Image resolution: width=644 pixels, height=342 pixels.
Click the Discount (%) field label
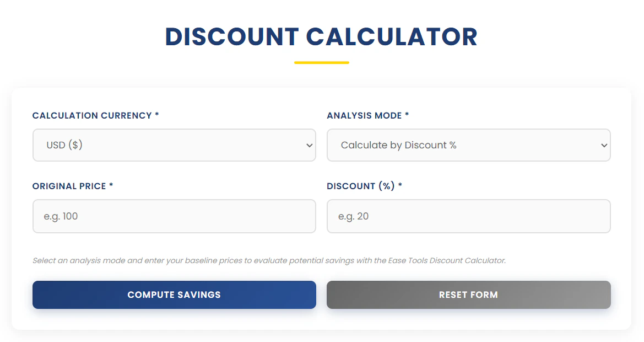(364, 186)
